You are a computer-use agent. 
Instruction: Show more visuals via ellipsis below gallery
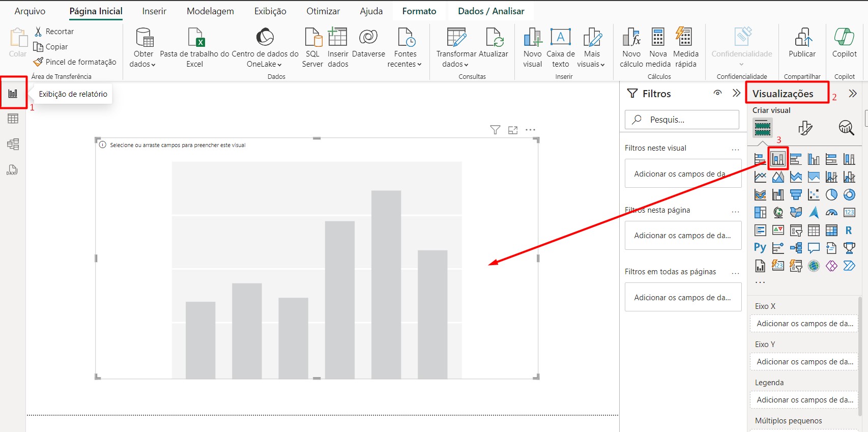tap(760, 282)
